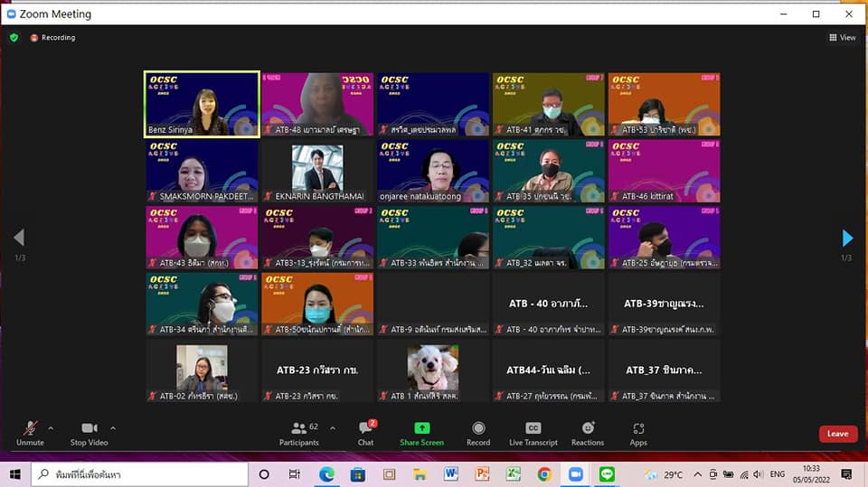Go to previous gallery page arrow
The height and width of the screenshot is (487, 868).
coord(19,239)
